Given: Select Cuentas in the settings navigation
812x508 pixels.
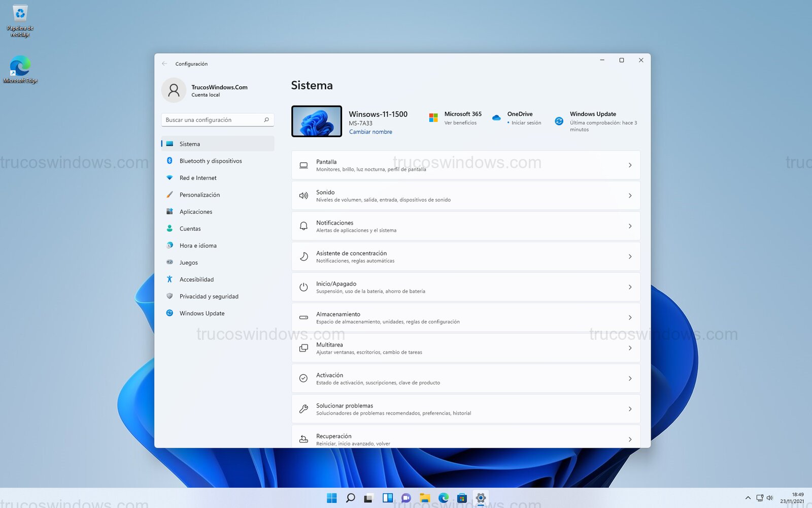Looking at the screenshot, I should [x=190, y=229].
